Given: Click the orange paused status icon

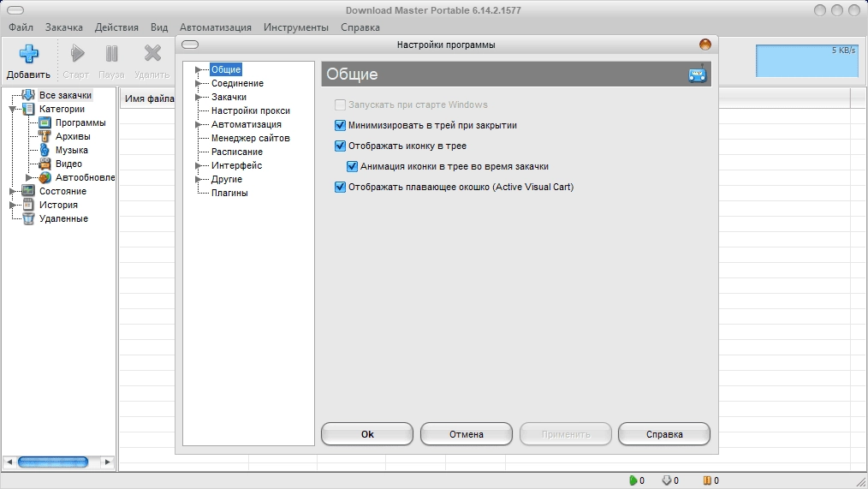Looking at the screenshot, I should click(x=707, y=480).
